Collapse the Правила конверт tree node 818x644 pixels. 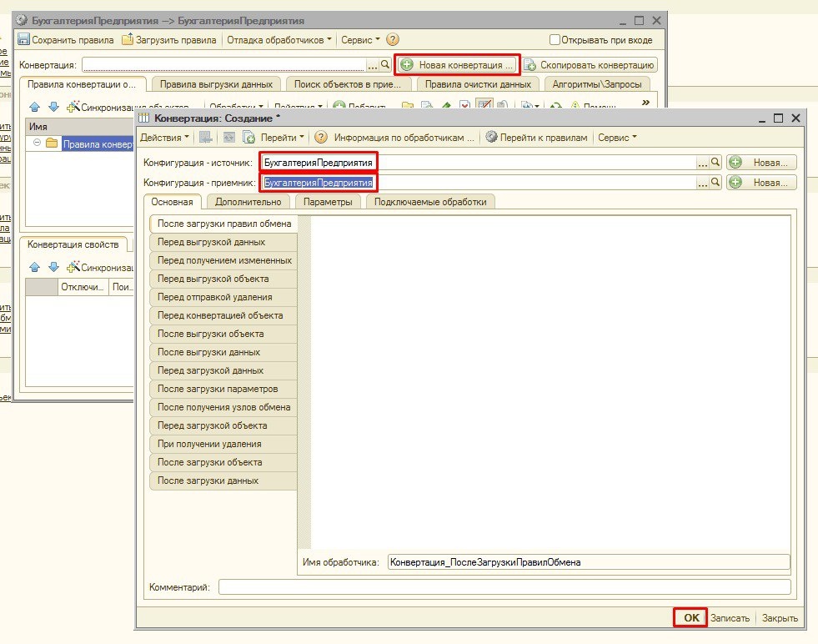pyautogui.click(x=37, y=143)
